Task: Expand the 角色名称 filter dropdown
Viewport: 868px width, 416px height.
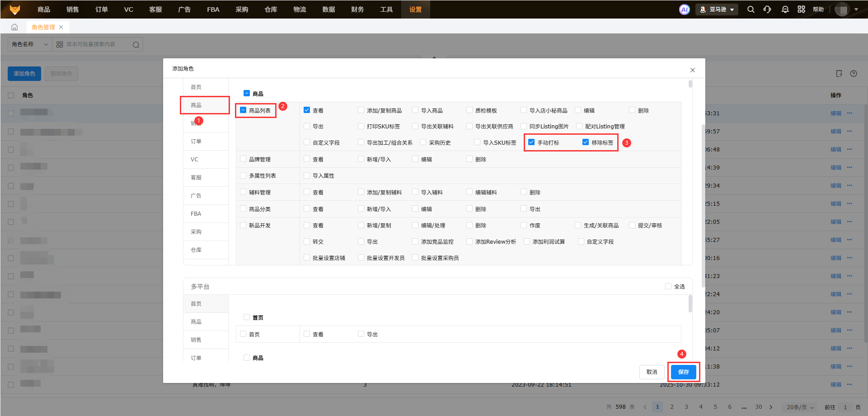Action: pyautogui.click(x=30, y=44)
